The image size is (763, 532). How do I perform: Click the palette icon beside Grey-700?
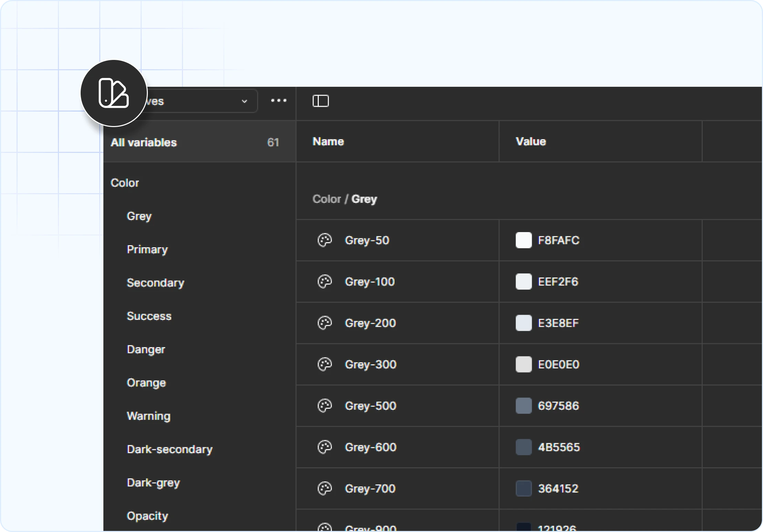[324, 488]
